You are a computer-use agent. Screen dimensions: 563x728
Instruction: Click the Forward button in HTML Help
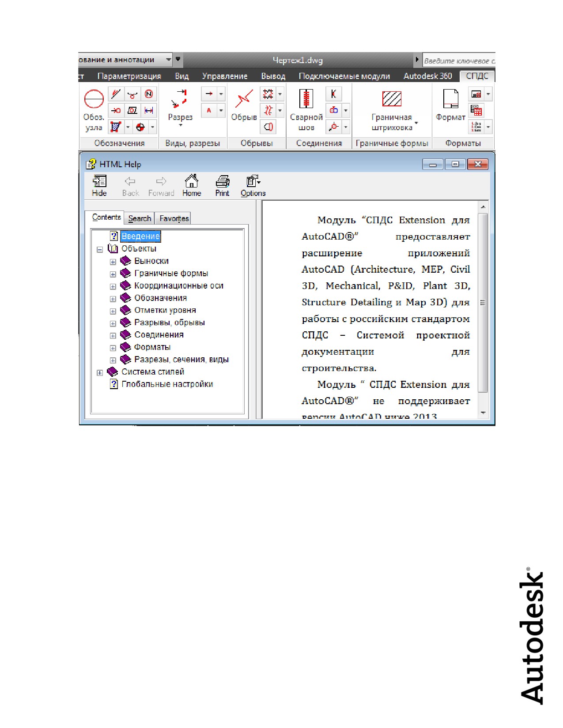click(161, 186)
